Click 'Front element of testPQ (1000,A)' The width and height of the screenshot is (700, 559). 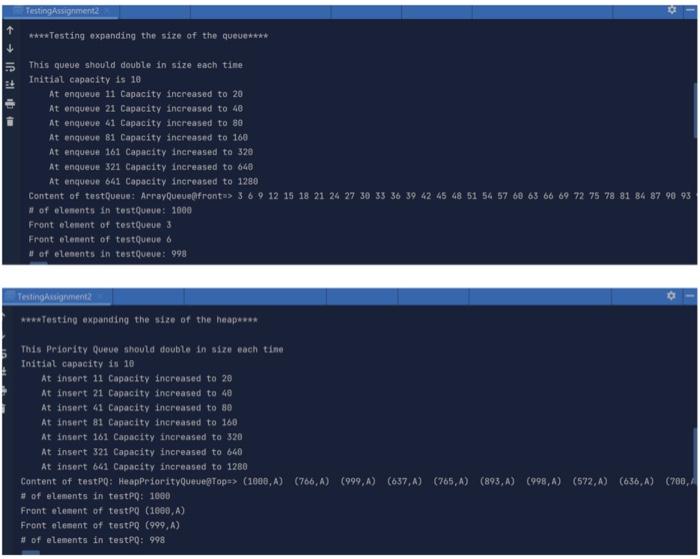(103, 511)
